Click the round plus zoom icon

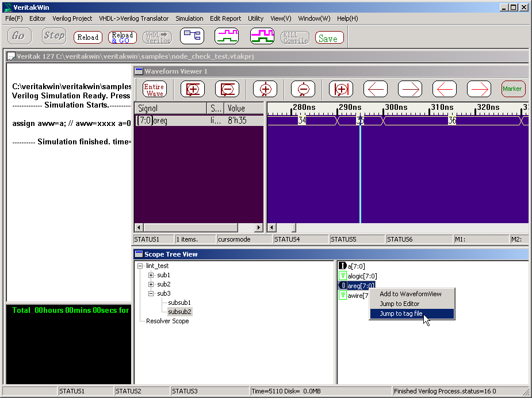(x=265, y=89)
